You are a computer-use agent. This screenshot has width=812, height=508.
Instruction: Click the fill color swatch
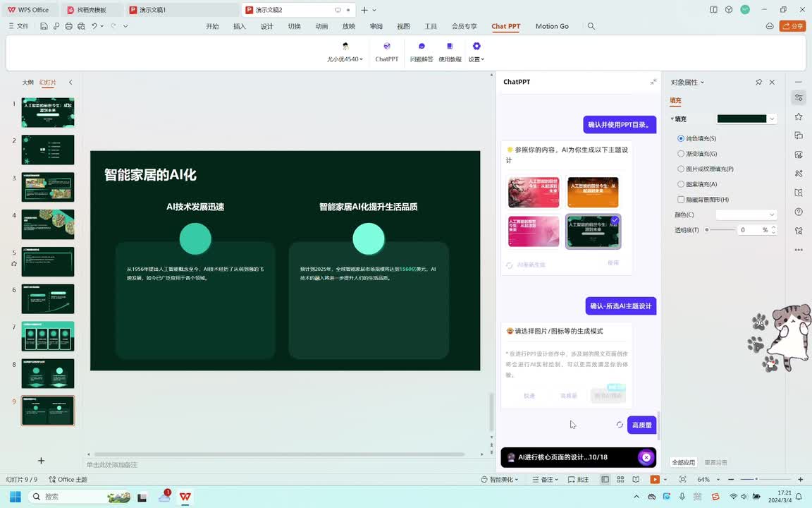tap(742, 119)
